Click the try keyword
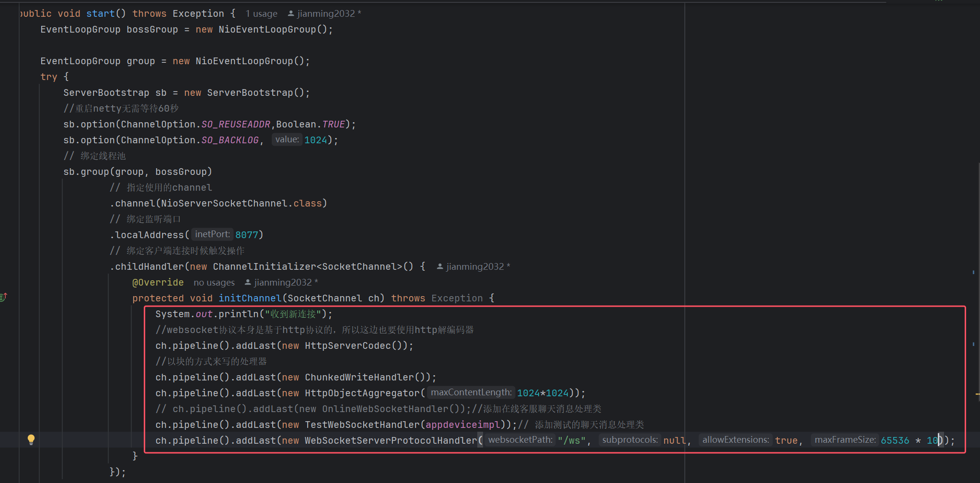 [x=49, y=77]
